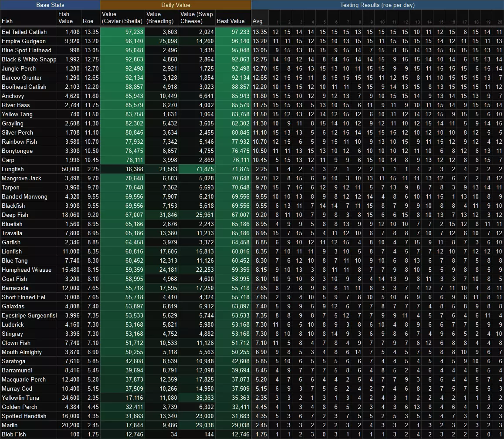Screen dimensions: 504x439
Task: Select the 'Blue Tang' name cell
Action: pyautogui.click(x=29, y=261)
